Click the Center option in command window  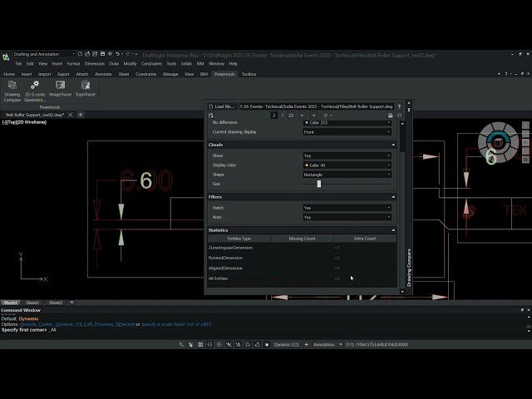point(46,324)
